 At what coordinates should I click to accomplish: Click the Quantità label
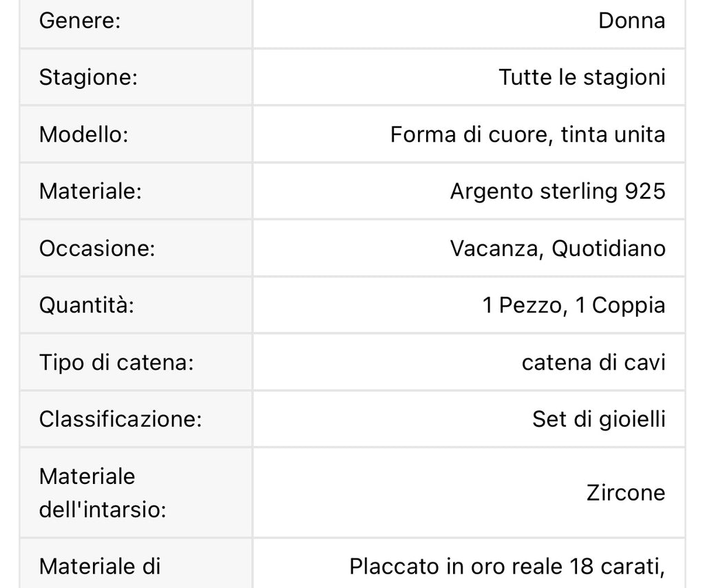point(86,304)
